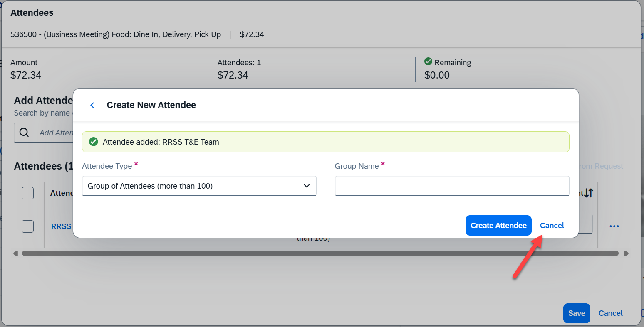This screenshot has width=644, height=327.
Task: Click the horizontal scrollbar right arrow
Action: coord(626,253)
